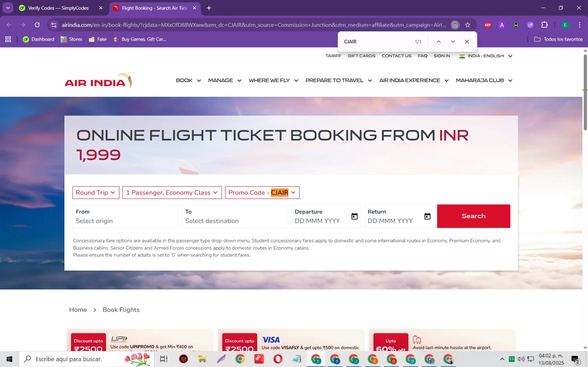Open the volume control in system tray
Screen dimensions: 588x367
click(x=521, y=359)
